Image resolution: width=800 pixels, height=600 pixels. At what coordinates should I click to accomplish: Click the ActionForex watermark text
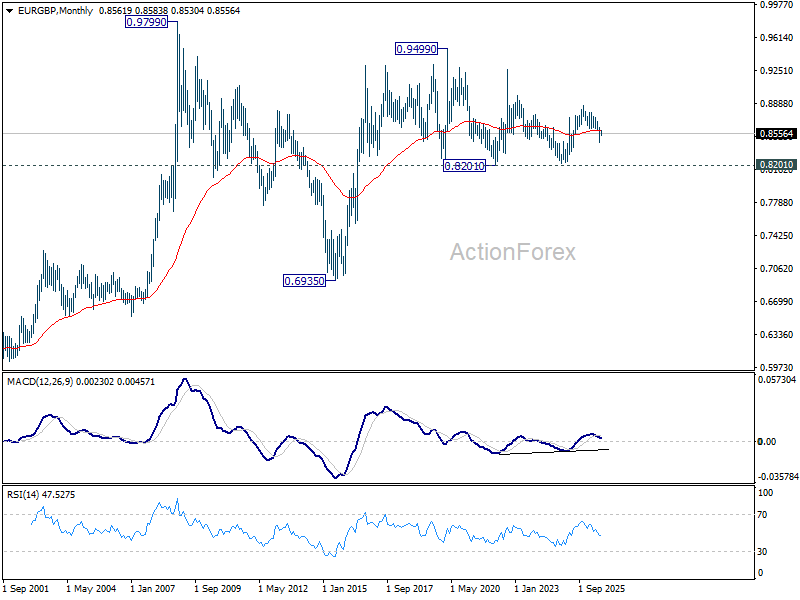(513, 252)
